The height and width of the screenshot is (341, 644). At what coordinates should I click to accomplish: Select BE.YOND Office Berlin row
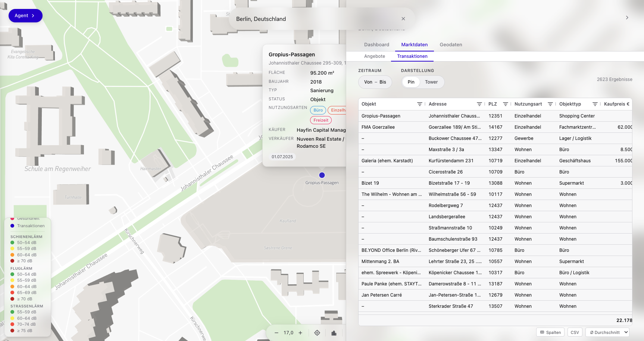[495, 250]
